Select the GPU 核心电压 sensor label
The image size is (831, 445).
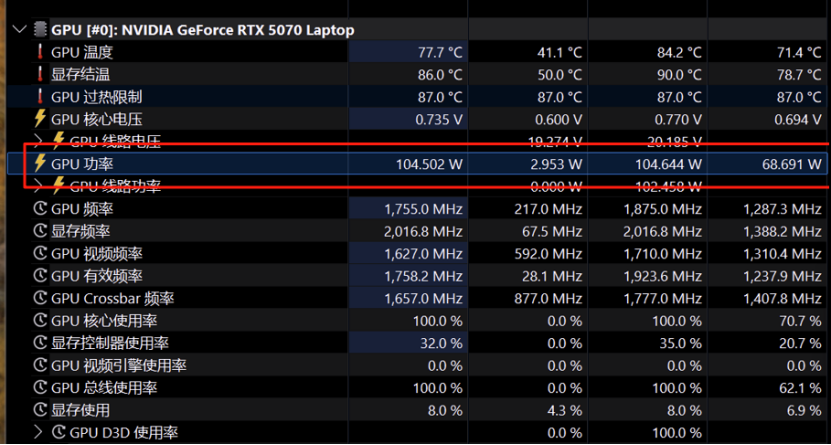[x=96, y=119]
